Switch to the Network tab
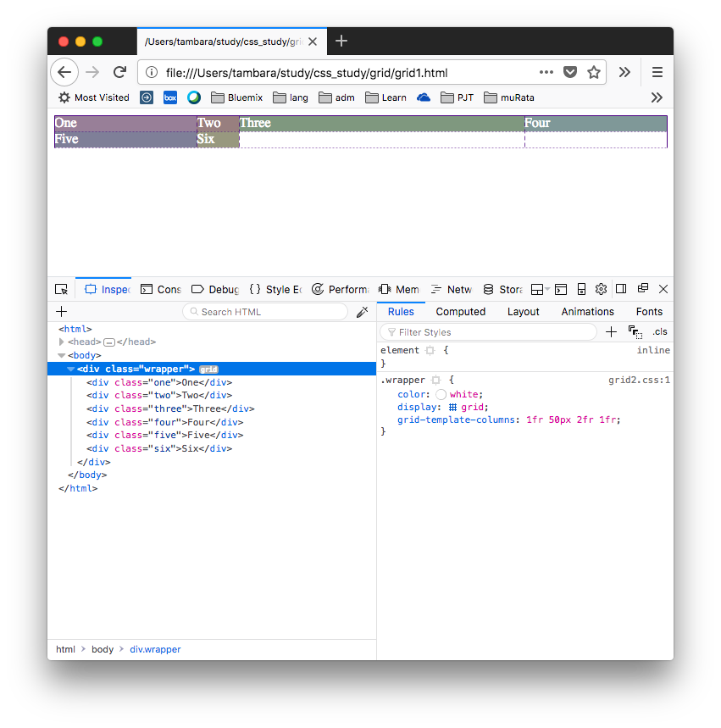The image size is (721, 728). click(452, 289)
